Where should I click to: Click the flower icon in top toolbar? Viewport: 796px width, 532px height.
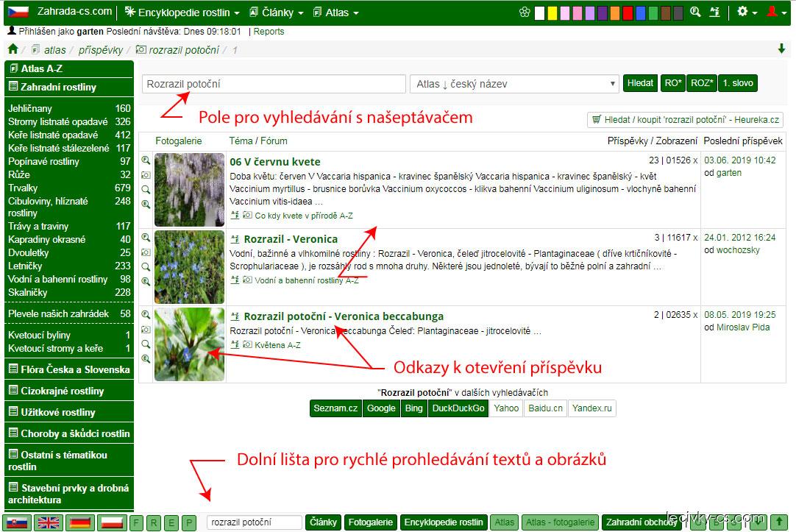(x=524, y=13)
